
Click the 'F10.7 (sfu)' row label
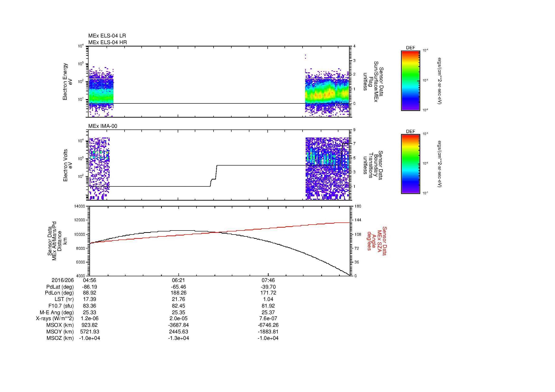[x=61, y=306]
